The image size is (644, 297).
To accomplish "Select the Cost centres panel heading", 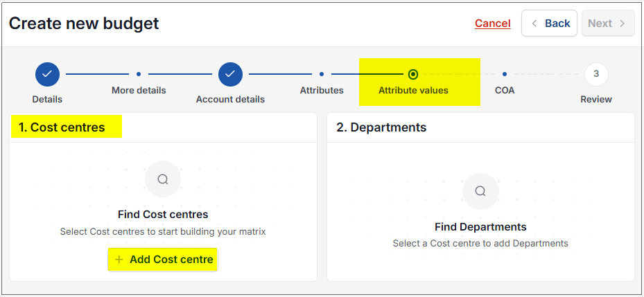I will coord(62,127).
